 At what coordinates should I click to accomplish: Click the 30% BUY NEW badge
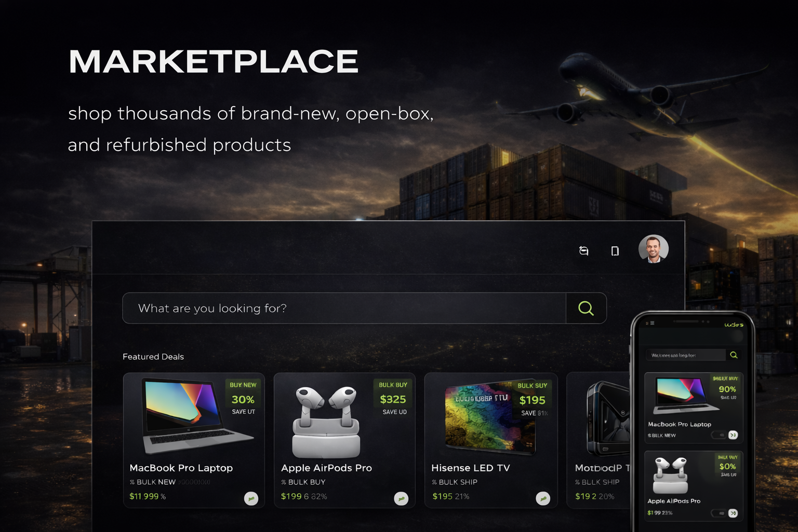click(243, 398)
